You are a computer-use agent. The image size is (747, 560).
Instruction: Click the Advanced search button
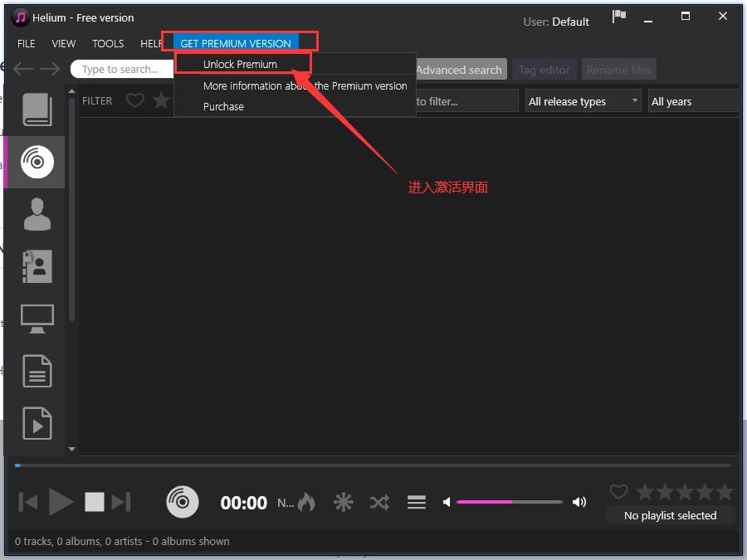coord(459,70)
